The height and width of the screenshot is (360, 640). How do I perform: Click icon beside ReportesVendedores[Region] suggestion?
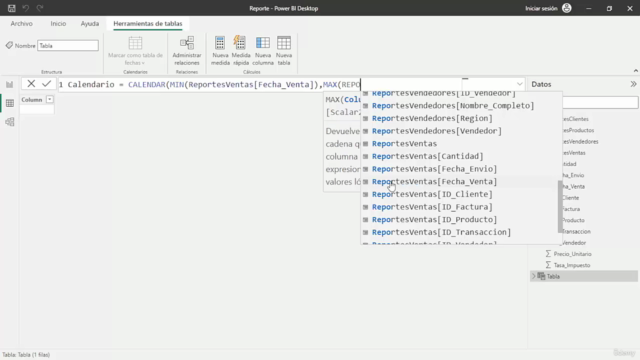pyautogui.click(x=365, y=118)
